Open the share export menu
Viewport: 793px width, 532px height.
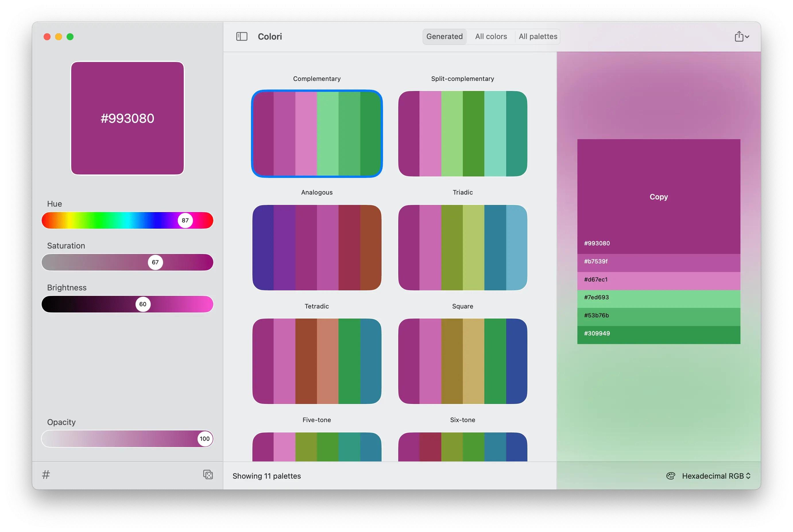click(x=741, y=36)
